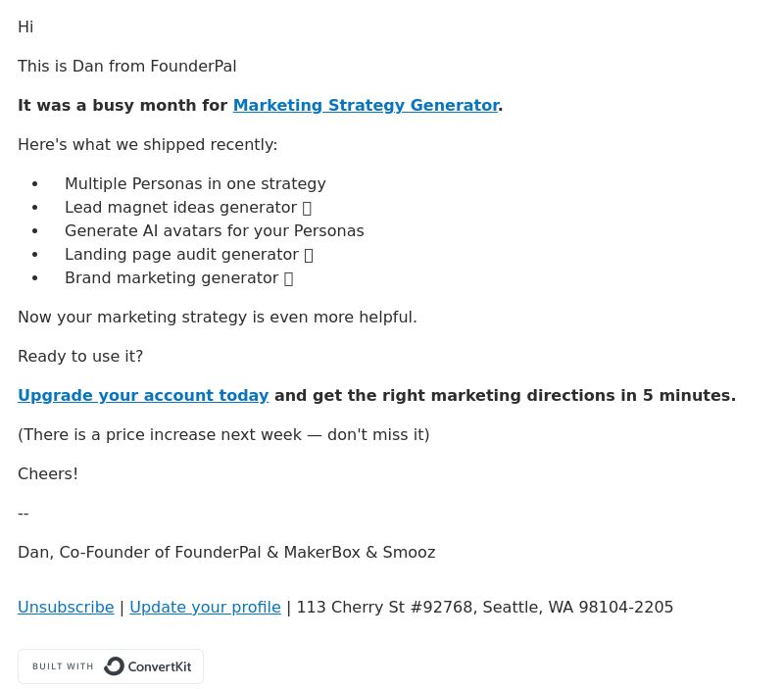The image size is (784, 689).
Task: Click the Ready to use it? line
Action: pos(80,357)
